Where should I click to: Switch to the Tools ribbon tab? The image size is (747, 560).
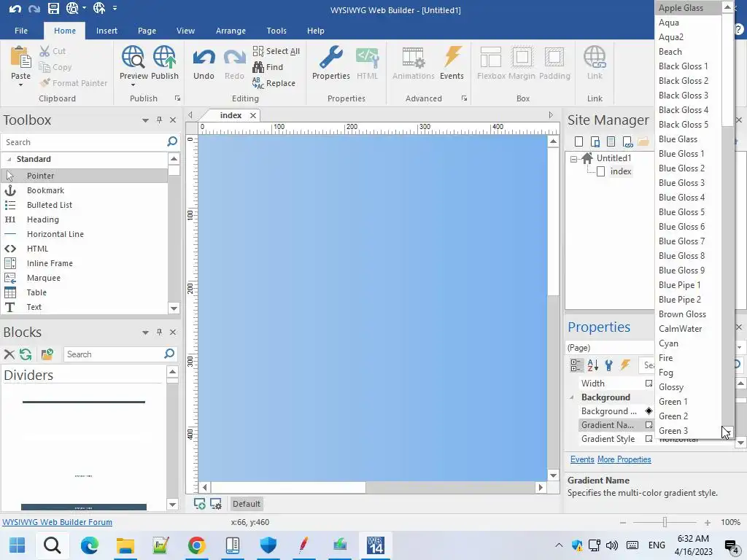tap(276, 31)
